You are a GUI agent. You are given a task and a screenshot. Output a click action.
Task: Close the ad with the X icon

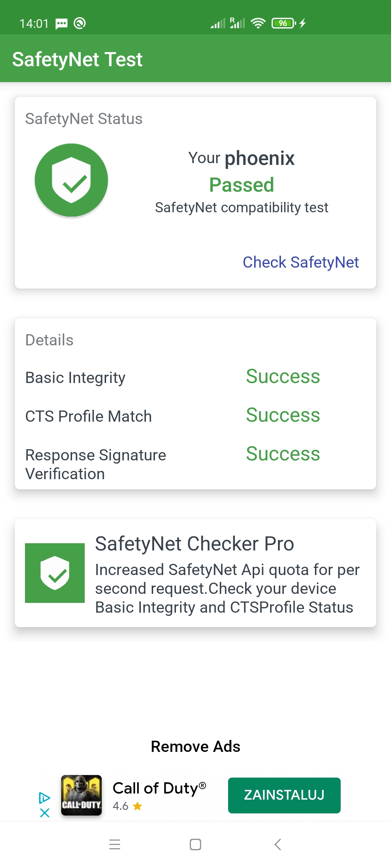click(x=45, y=813)
